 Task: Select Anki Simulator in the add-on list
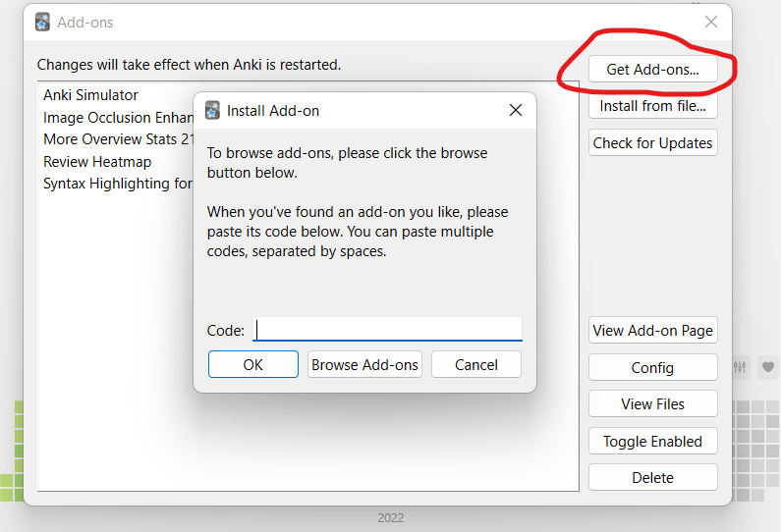click(91, 95)
